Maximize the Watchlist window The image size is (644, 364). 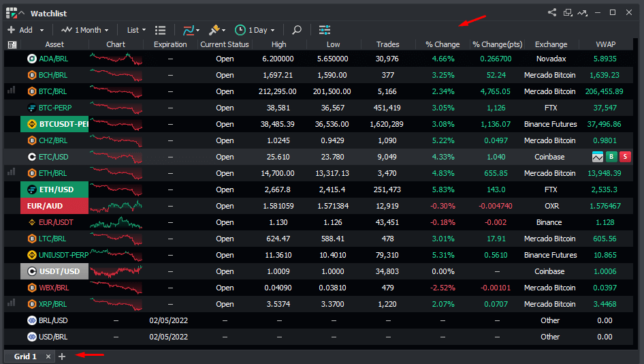pos(613,12)
